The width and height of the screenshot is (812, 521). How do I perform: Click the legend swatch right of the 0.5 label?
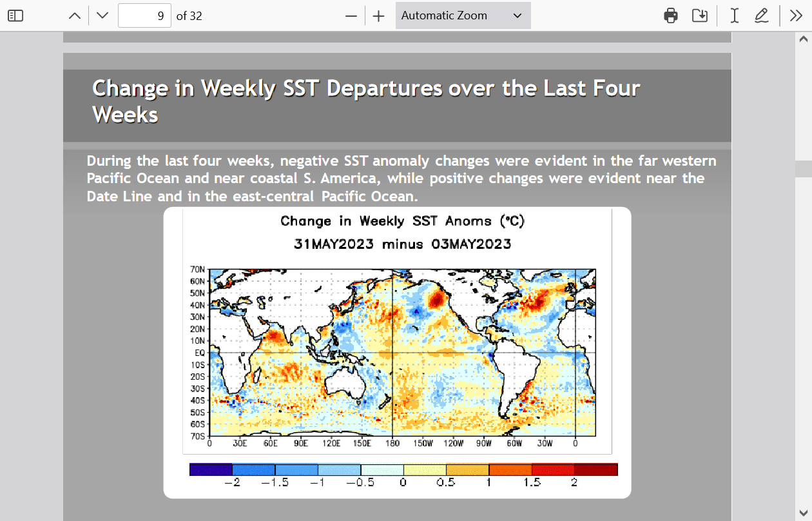pos(467,469)
